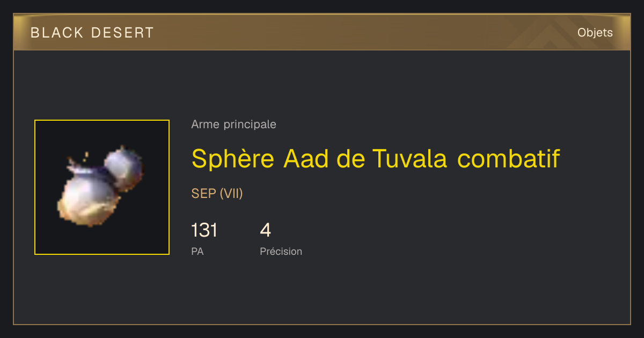Select the item title Sphère Aad de Tuvala combatif
Viewport: 644px width, 338px height.
376,158
